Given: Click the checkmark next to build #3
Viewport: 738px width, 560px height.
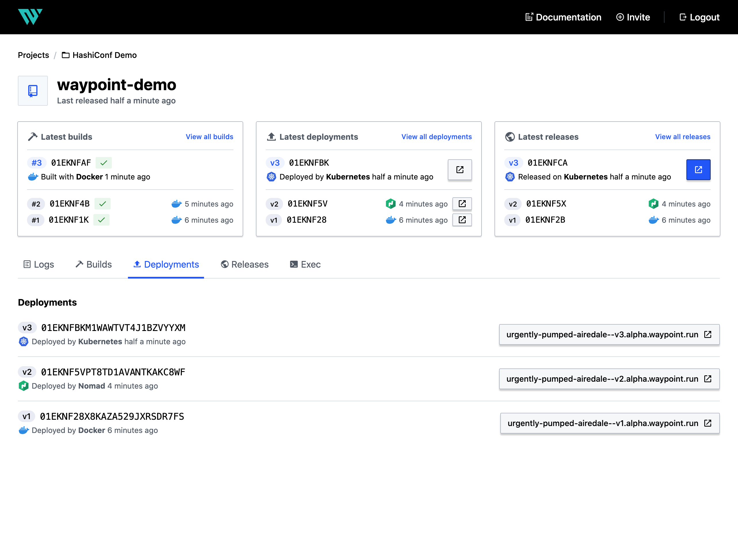Looking at the screenshot, I should coord(103,162).
